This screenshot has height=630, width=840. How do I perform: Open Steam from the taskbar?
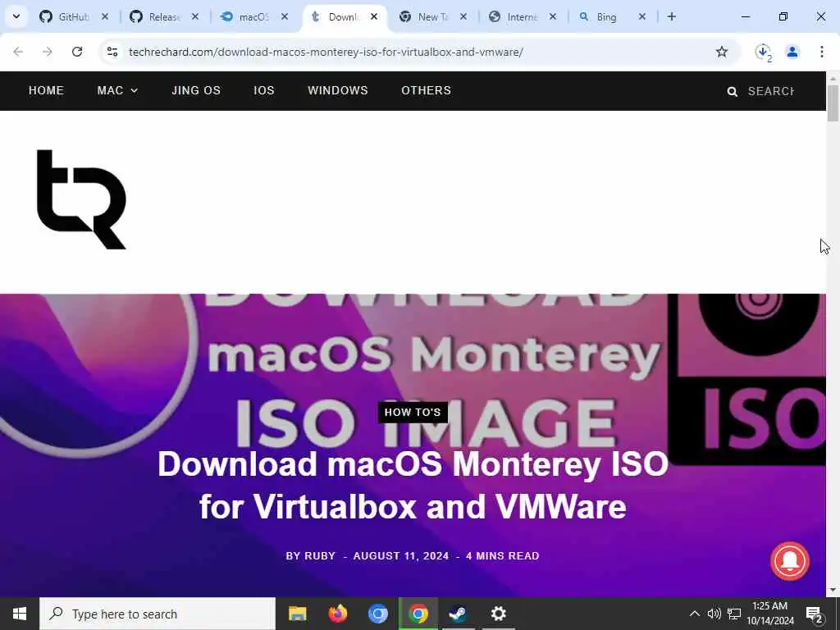pos(458,614)
